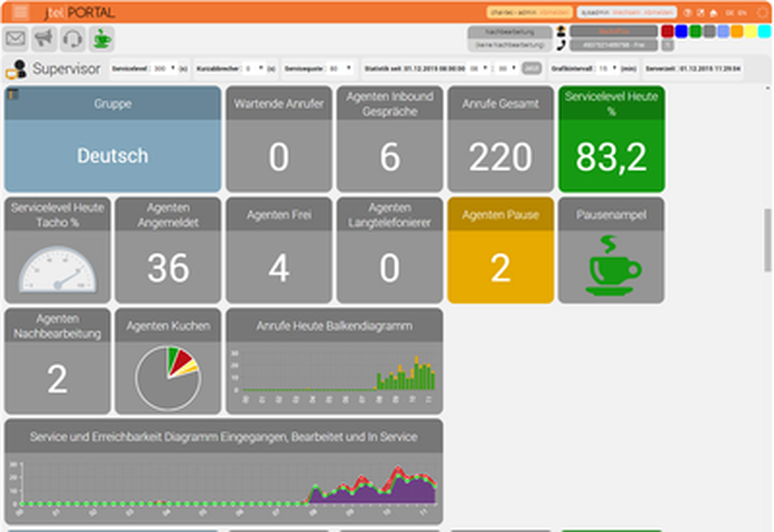
Task: Click the help question mark icon
Action: coord(687,13)
